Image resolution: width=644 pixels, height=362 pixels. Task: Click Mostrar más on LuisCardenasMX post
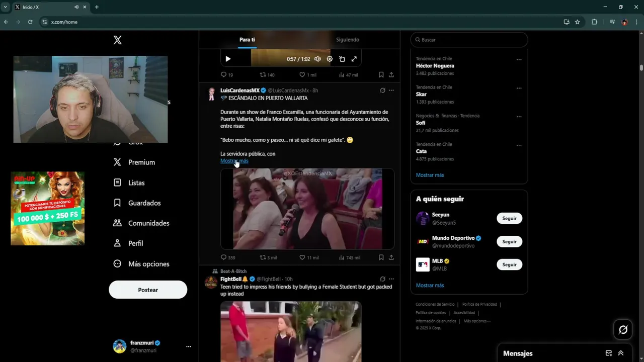[234, 161]
